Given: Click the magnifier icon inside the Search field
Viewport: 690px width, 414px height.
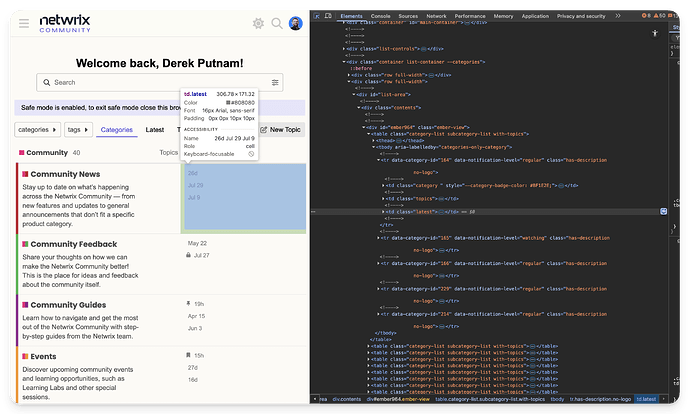Looking at the screenshot, I should (x=47, y=82).
